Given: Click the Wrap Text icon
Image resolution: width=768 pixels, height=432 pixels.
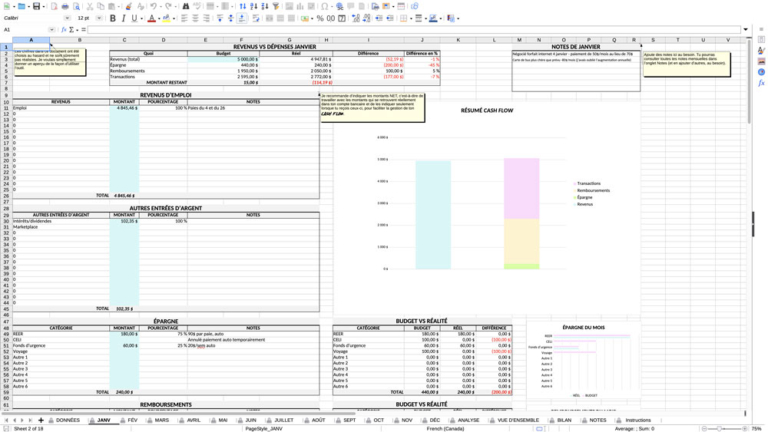Looking at the screenshot, I should pos(256,19).
